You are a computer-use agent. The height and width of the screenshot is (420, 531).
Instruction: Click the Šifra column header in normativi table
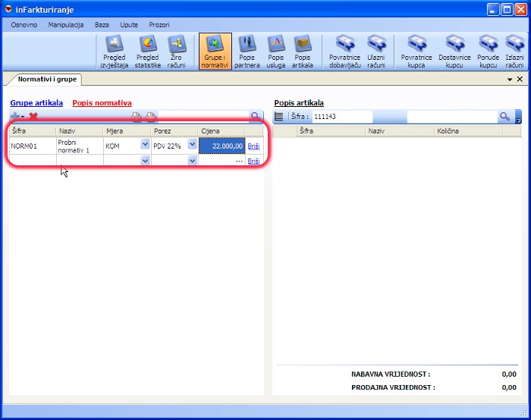pos(33,131)
